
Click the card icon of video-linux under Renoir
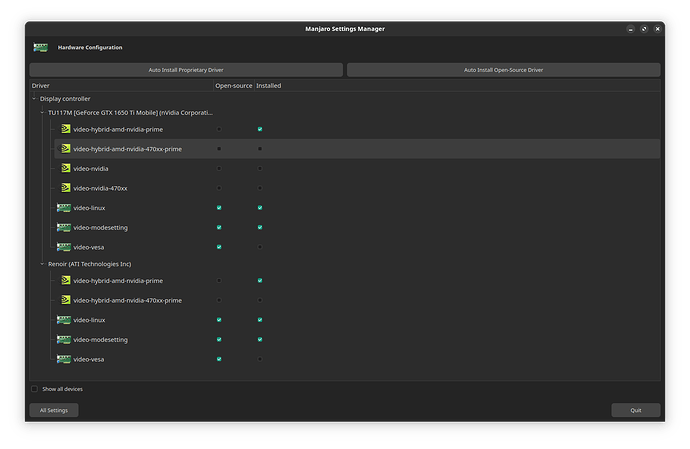[64, 320]
